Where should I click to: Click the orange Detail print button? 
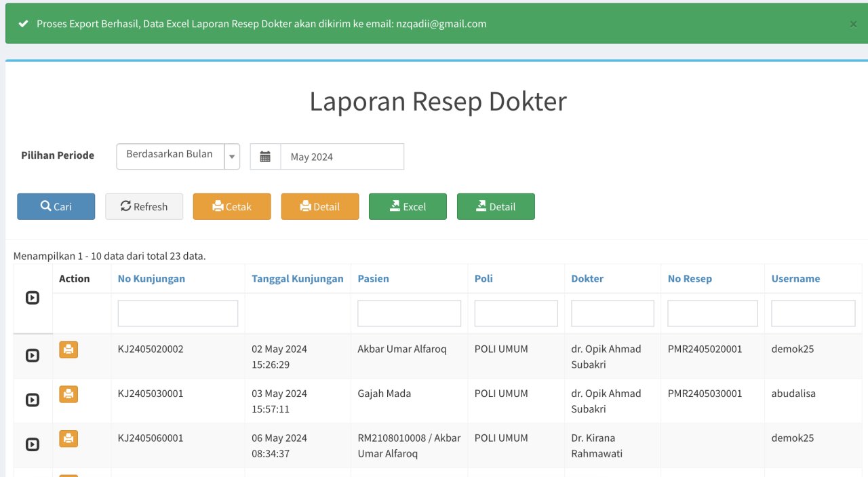320,207
